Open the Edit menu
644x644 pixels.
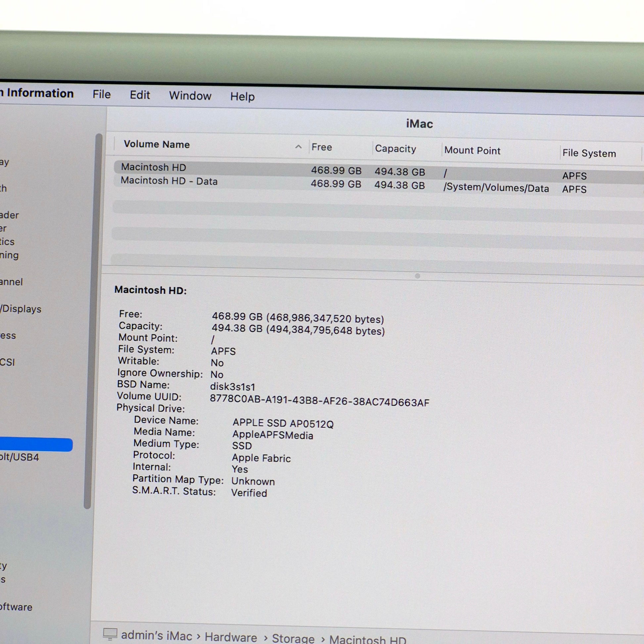click(x=140, y=95)
